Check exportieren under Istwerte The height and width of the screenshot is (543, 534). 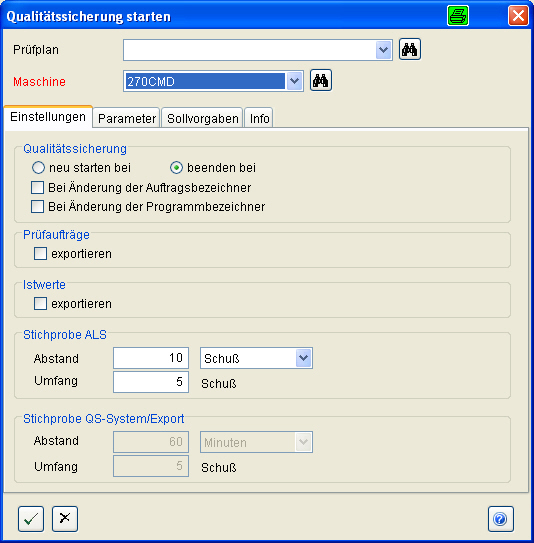pos(41,304)
